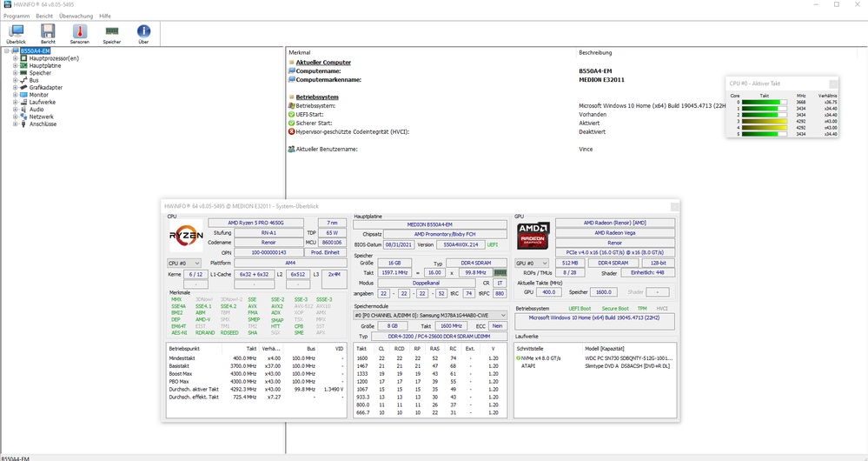Open the Bericht menu in menu bar
This screenshot has width=868, height=461.
44,16
